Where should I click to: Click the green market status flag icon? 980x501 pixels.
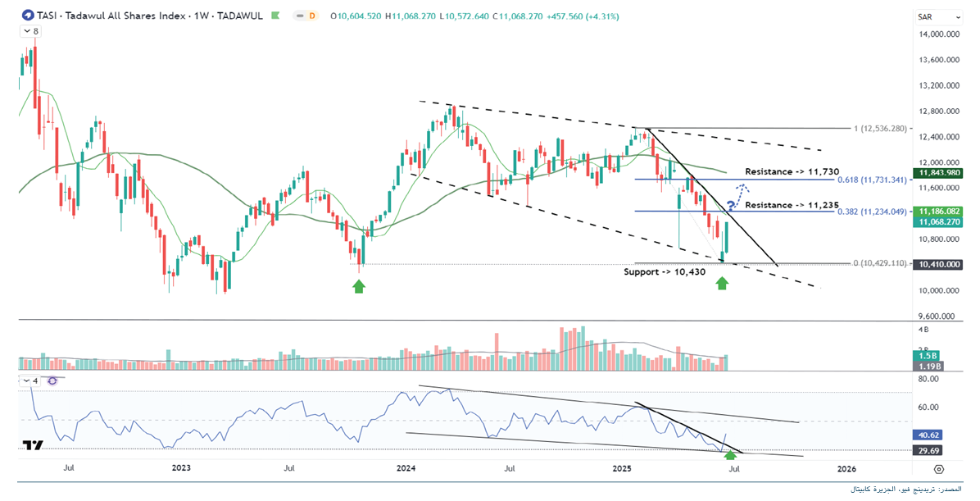275,16
